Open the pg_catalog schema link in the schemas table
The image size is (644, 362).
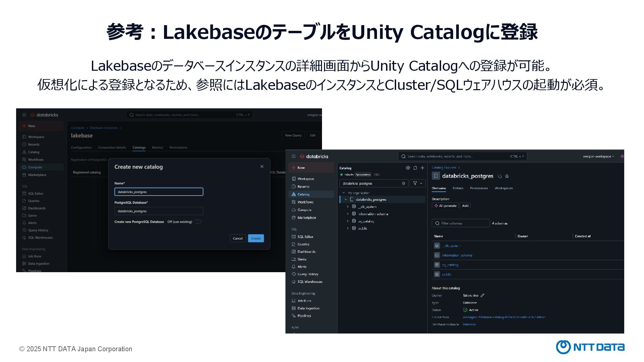(450, 265)
